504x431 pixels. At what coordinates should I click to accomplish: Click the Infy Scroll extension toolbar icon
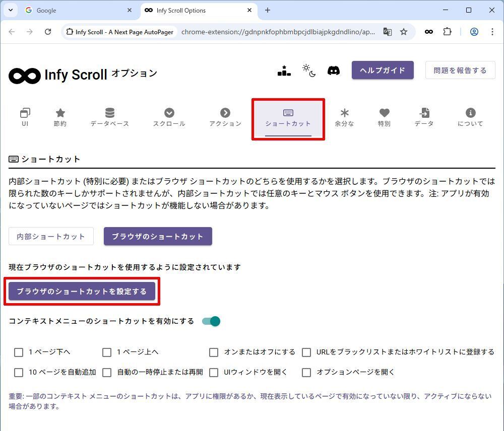[x=429, y=32]
